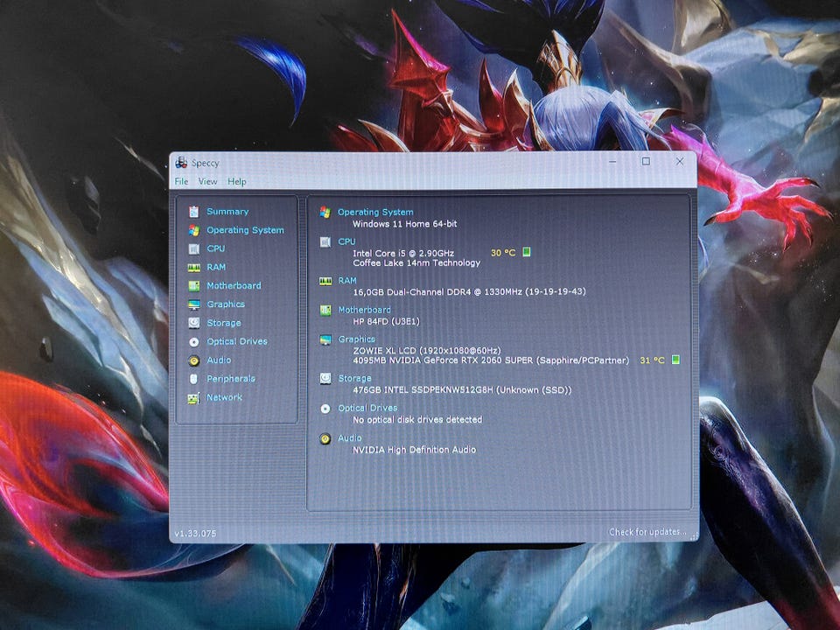Click the ZOWIE XL LCD monitor text
Image resolution: width=840 pixels, height=630 pixels.
pos(426,350)
